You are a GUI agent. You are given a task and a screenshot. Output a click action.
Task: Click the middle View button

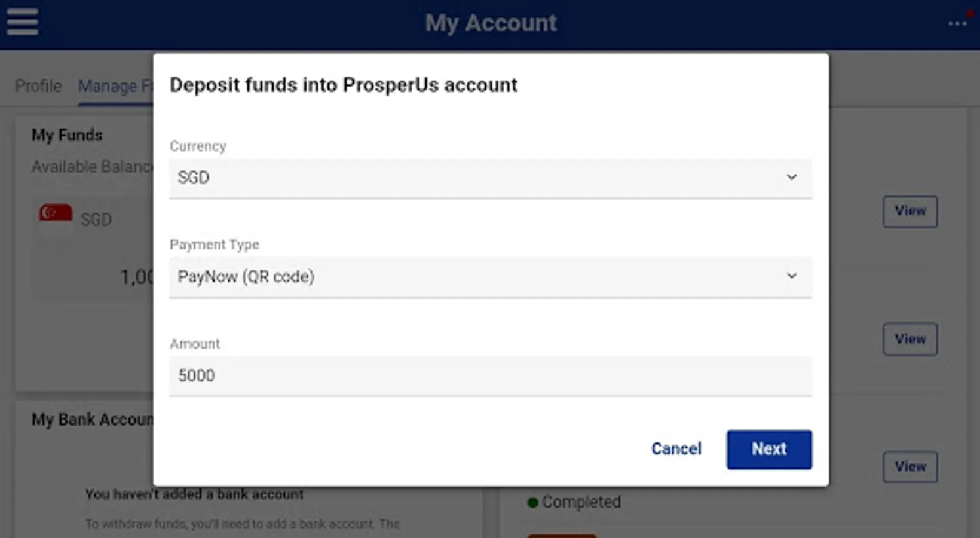coord(909,340)
